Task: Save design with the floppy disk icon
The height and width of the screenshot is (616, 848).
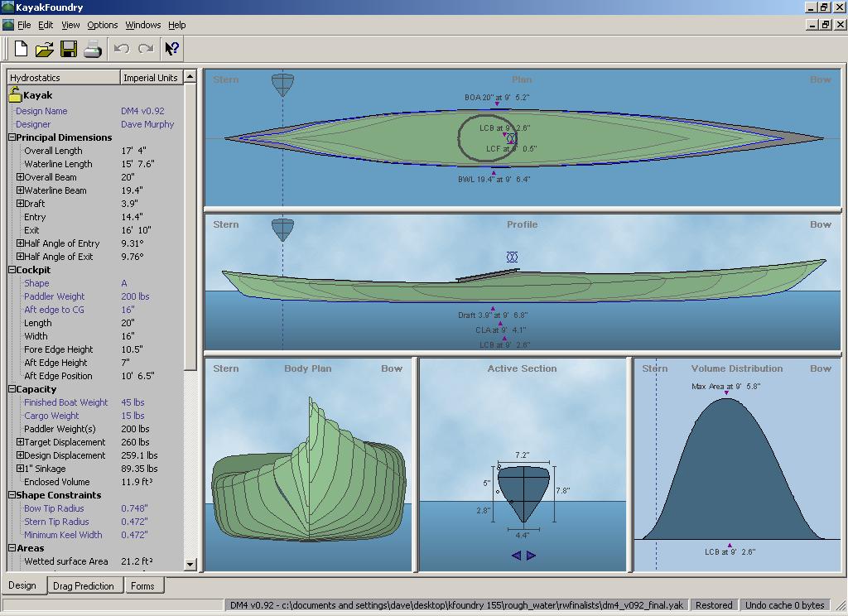Action: [69, 49]
